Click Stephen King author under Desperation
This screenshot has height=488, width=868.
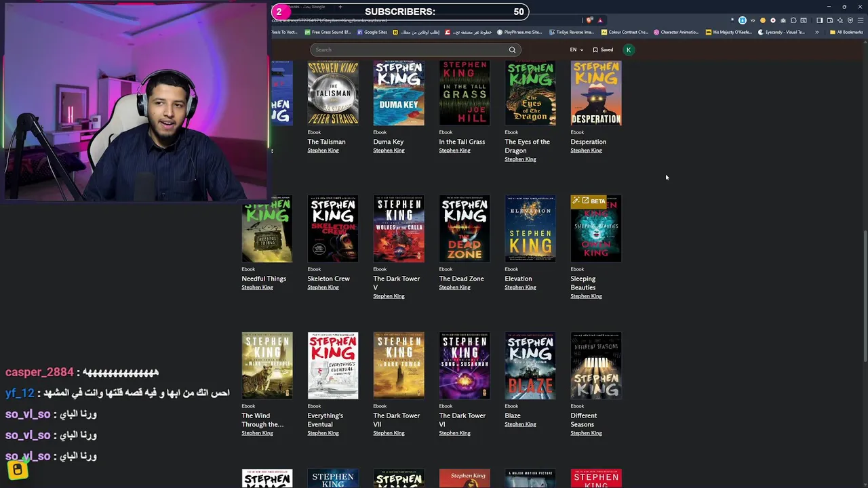point(586,150)
